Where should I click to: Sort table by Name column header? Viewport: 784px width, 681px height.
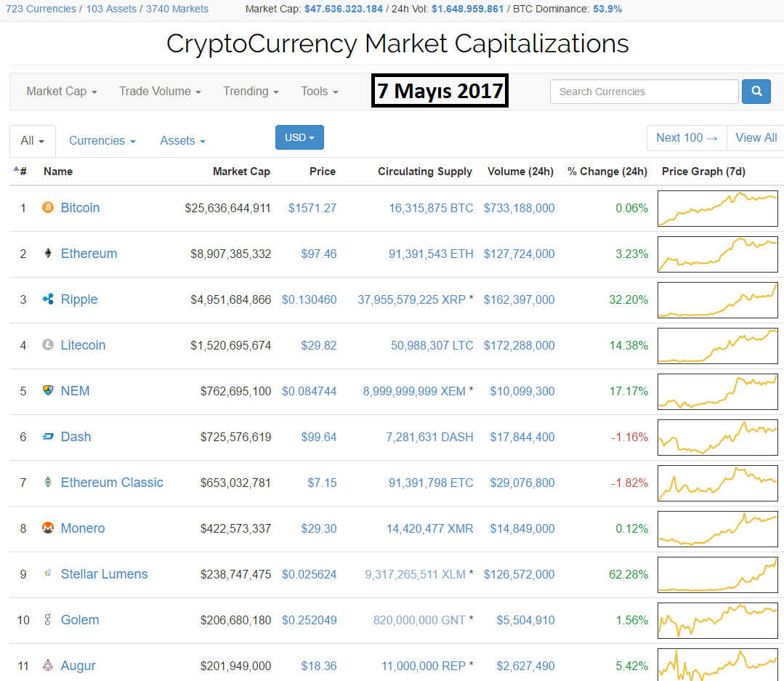(x=58, y=172)
